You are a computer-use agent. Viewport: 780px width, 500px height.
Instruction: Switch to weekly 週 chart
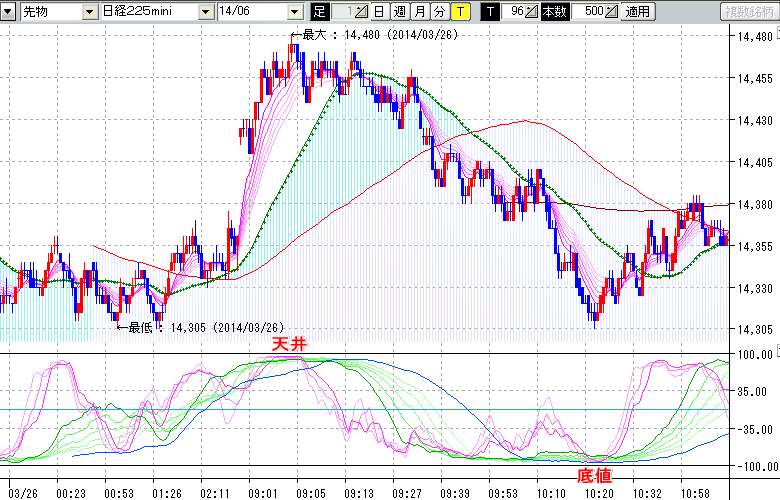[399, 12]
